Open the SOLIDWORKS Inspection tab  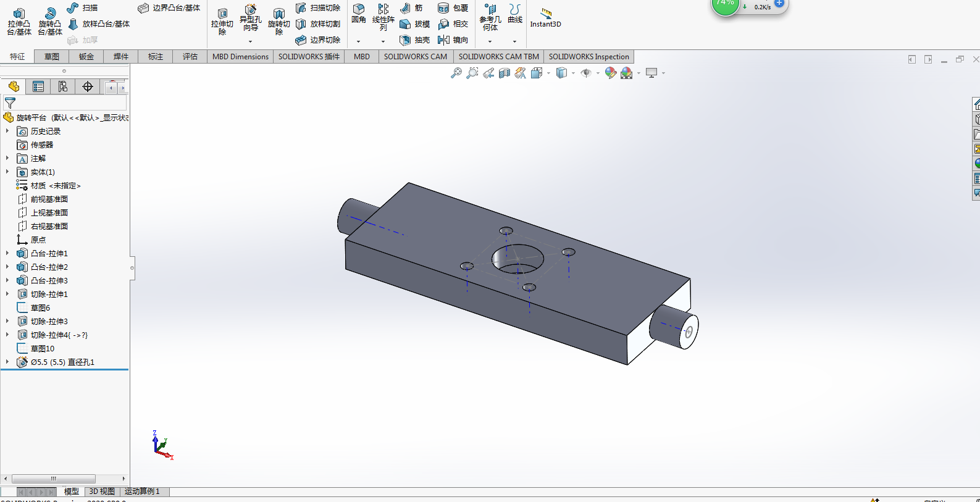[x=589, y=56]
